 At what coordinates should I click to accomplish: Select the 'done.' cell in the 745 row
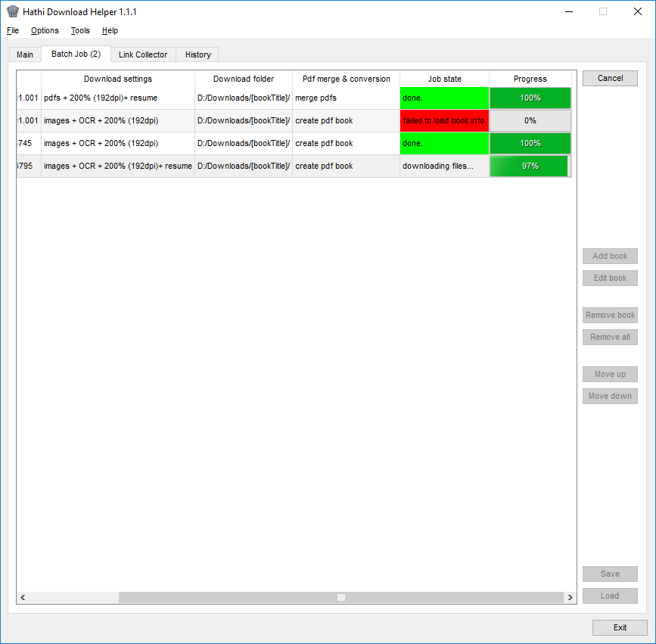pos(444,144)
